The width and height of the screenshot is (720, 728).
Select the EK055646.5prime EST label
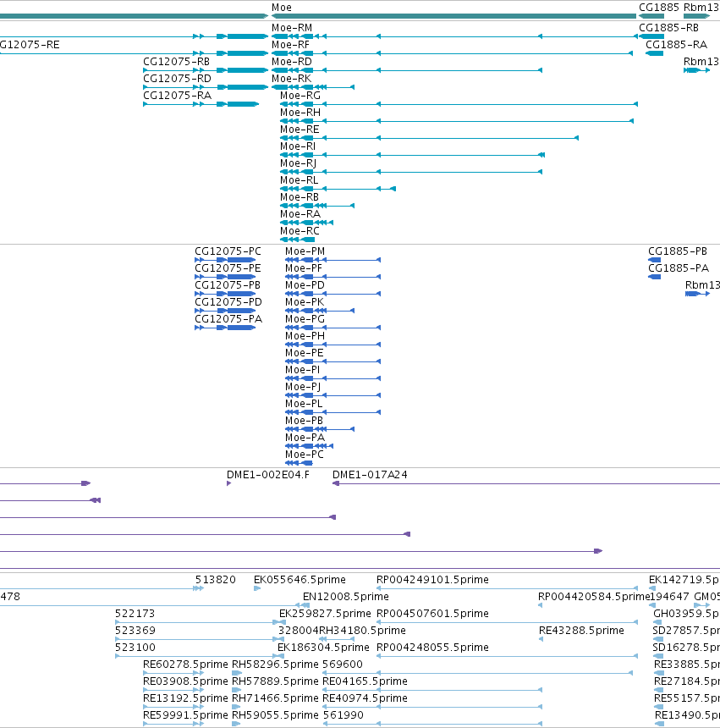coord(300,580)
